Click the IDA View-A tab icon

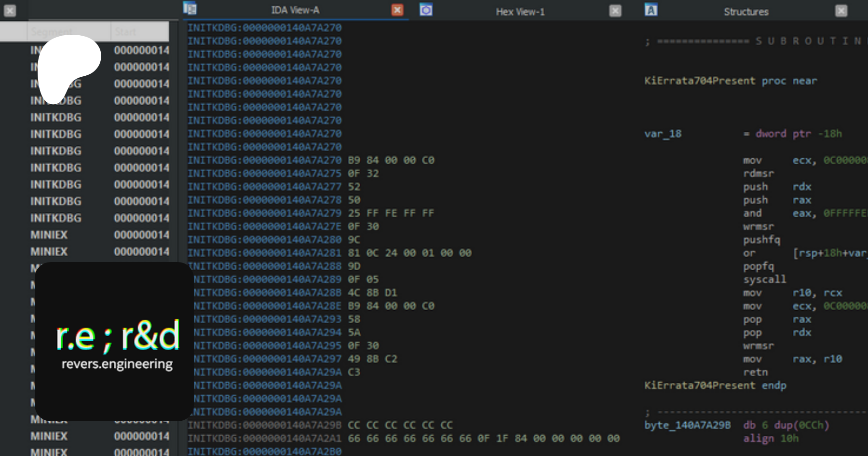click(190, 9)
